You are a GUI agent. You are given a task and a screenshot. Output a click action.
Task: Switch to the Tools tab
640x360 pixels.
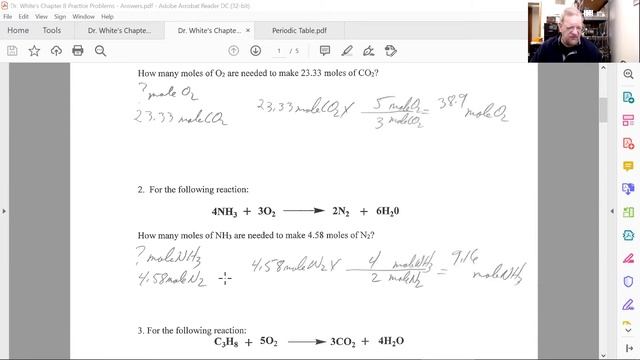(52, 31)
